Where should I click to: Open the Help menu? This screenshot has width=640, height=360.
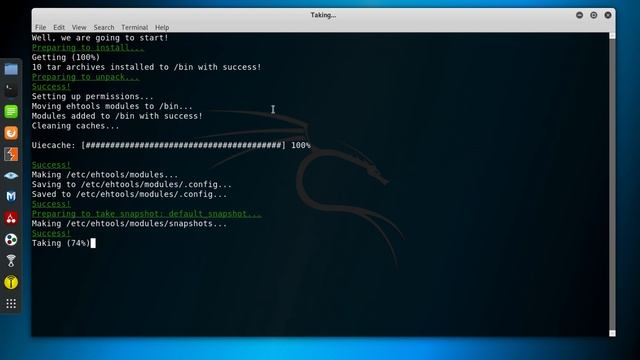pyautogui.click(x=162, y=27)
